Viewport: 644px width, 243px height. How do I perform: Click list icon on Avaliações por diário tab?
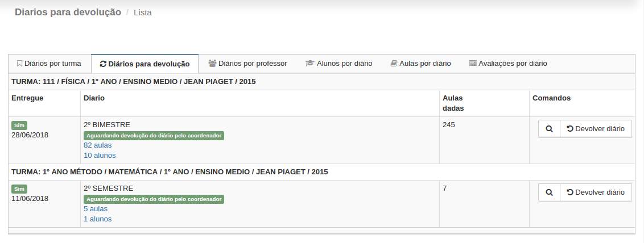472,64
